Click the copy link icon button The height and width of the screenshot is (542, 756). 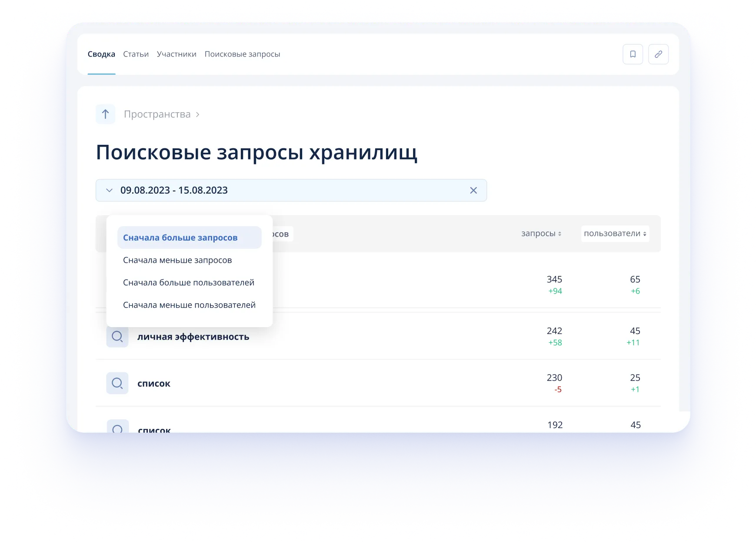tap(658, 54)
